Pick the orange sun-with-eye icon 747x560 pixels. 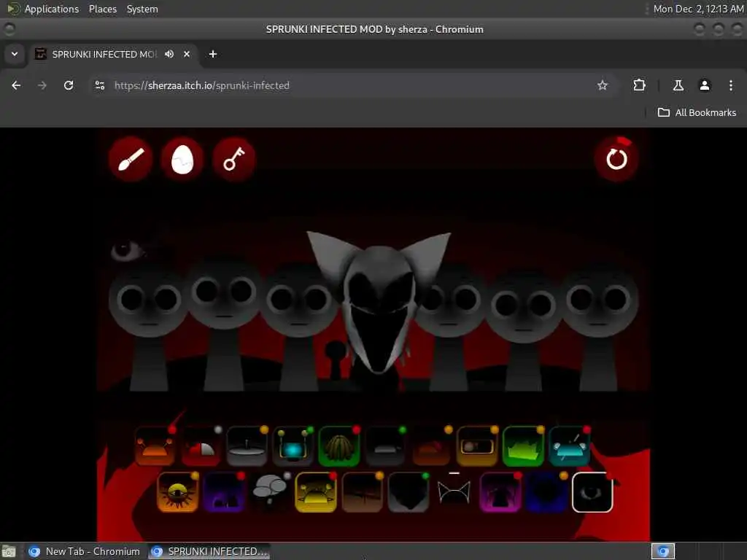tap(178, 492)
